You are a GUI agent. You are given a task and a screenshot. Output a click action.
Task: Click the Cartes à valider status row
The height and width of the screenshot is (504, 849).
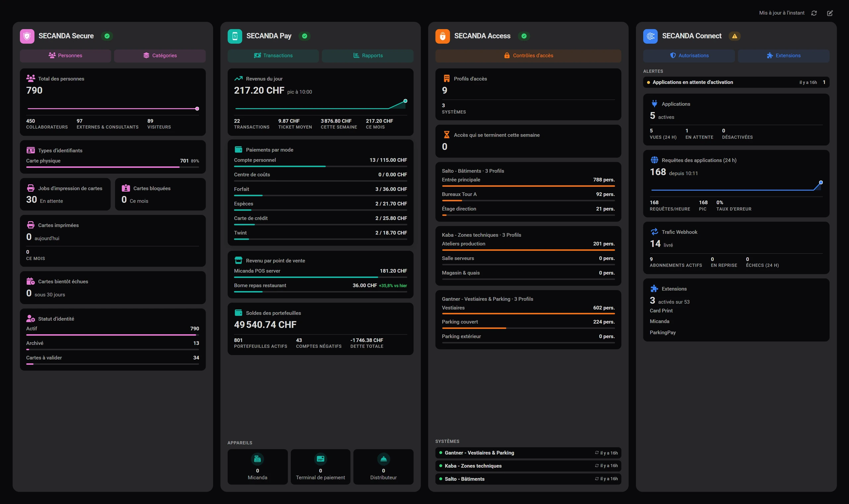coord(112,360)
